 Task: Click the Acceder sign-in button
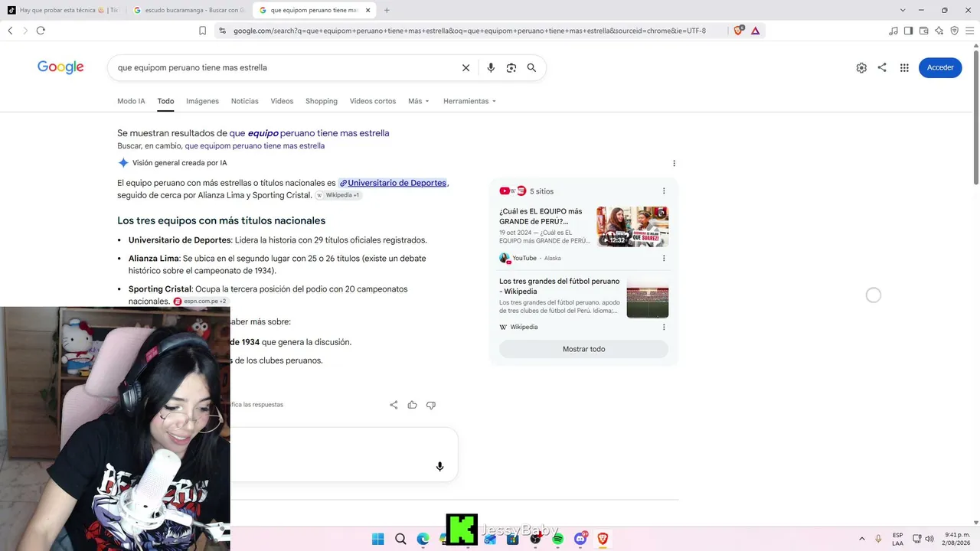940,67
